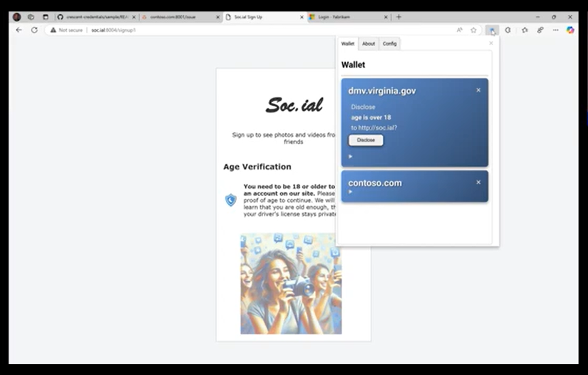
Task: Close the Login - Fabrikam tab
Action: 386,17
